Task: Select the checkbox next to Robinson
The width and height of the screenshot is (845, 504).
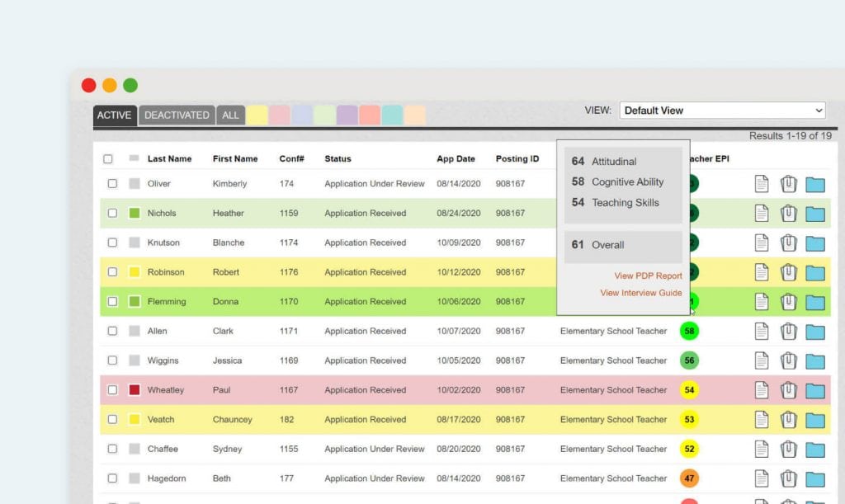Action: pyautogui.click(x=112, y=271)
